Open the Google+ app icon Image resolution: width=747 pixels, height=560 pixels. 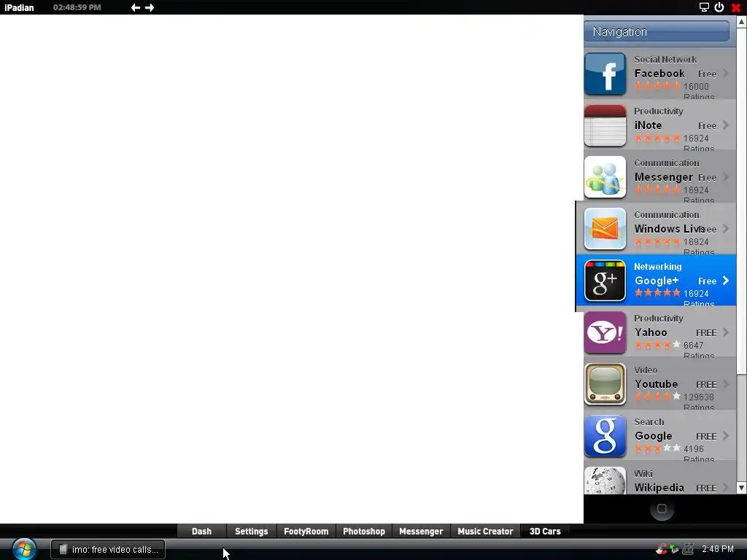click(x=605, y=281)
